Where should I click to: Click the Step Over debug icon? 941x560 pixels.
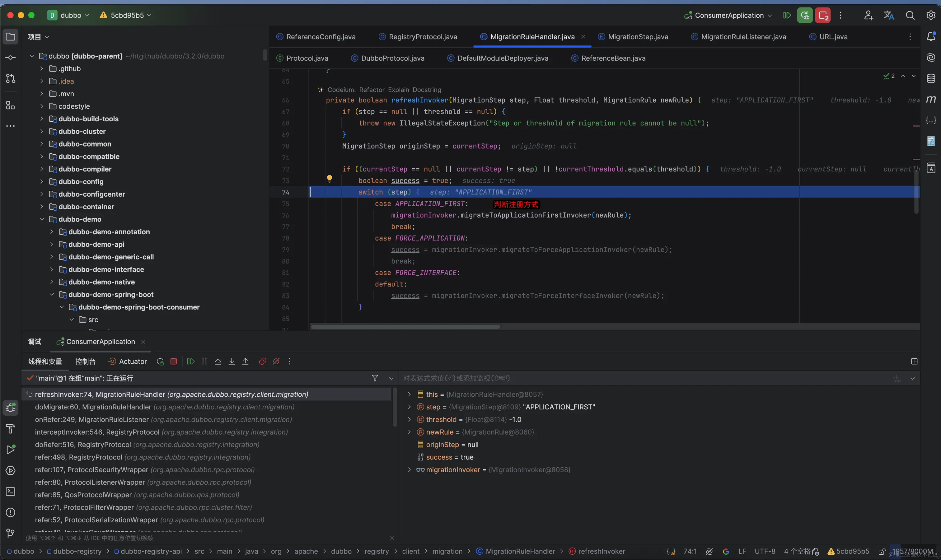[218, 362]
